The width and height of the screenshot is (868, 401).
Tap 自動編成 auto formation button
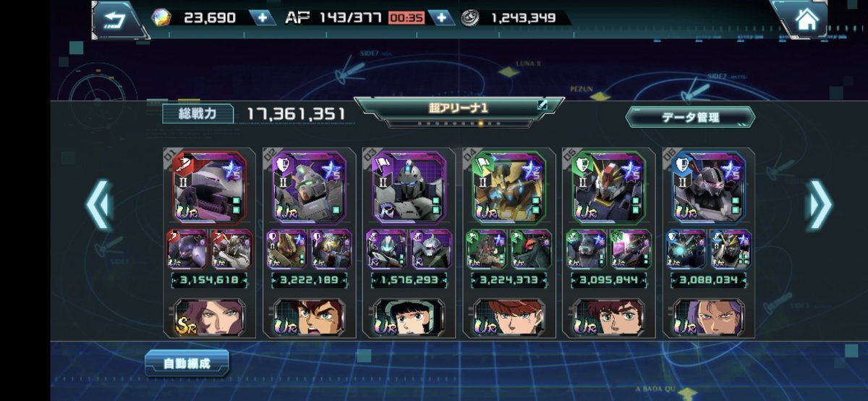[x=187, y=363]
